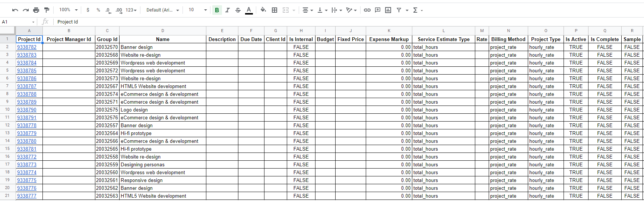Screen dimensions: 644x201
Task: Select the Billing Method header cell
Action: (x=508, y=39)
